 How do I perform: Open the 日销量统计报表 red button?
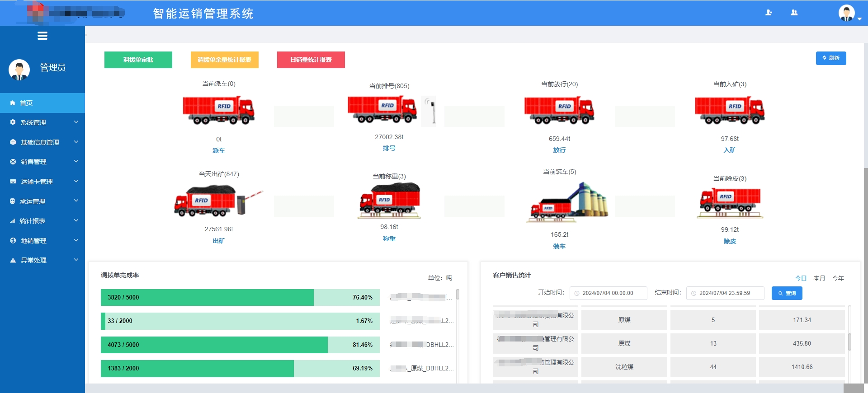[x=311, y=60]
